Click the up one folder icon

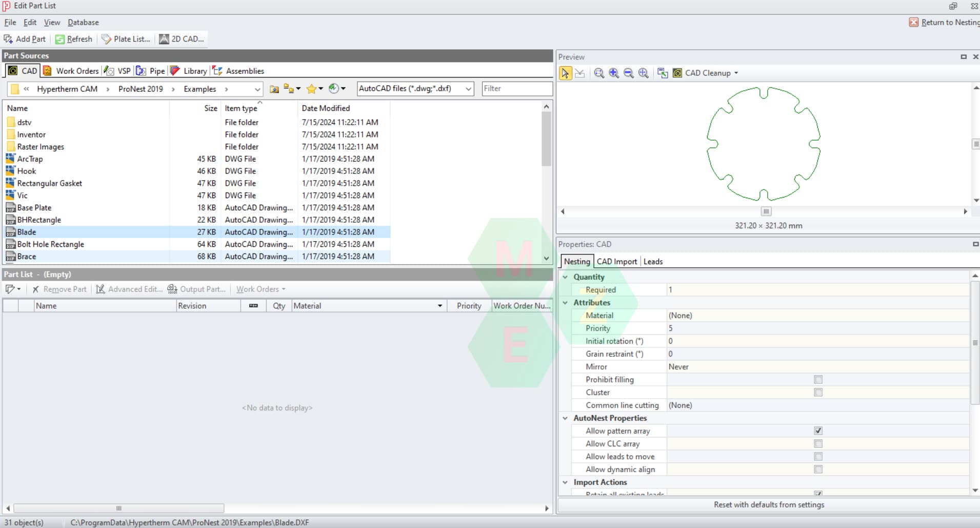[x=274, y=89]
